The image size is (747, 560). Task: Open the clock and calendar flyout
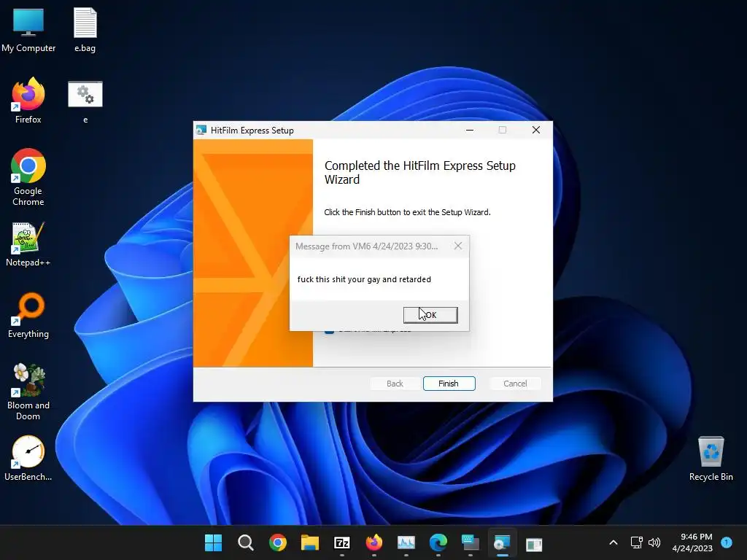click(692, 542)
